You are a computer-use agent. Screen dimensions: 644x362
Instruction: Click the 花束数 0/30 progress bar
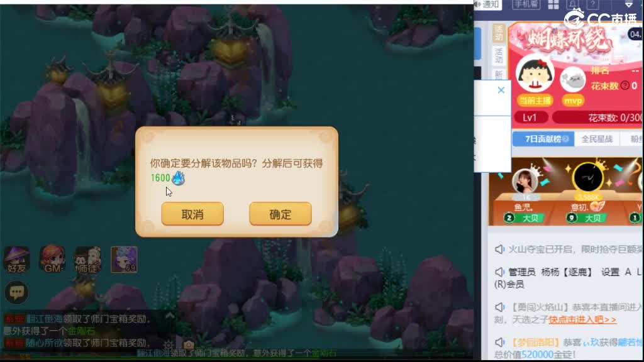pos(597,118)
